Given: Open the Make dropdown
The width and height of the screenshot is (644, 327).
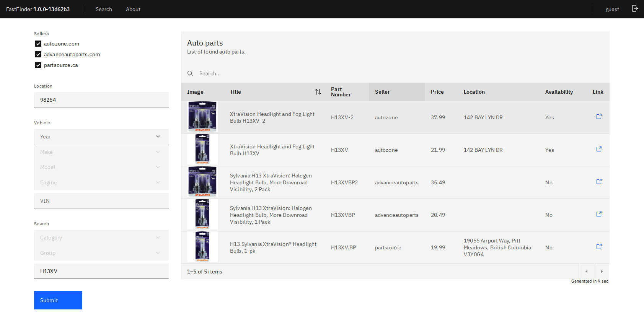Looking at the screenshot, I should 101,152.
